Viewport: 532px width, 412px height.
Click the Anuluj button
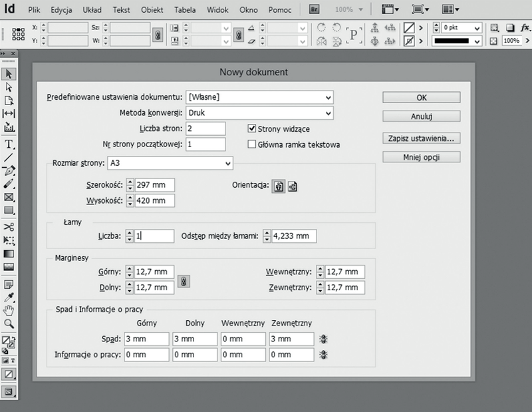pyautogui.click(x=422, y=116)
